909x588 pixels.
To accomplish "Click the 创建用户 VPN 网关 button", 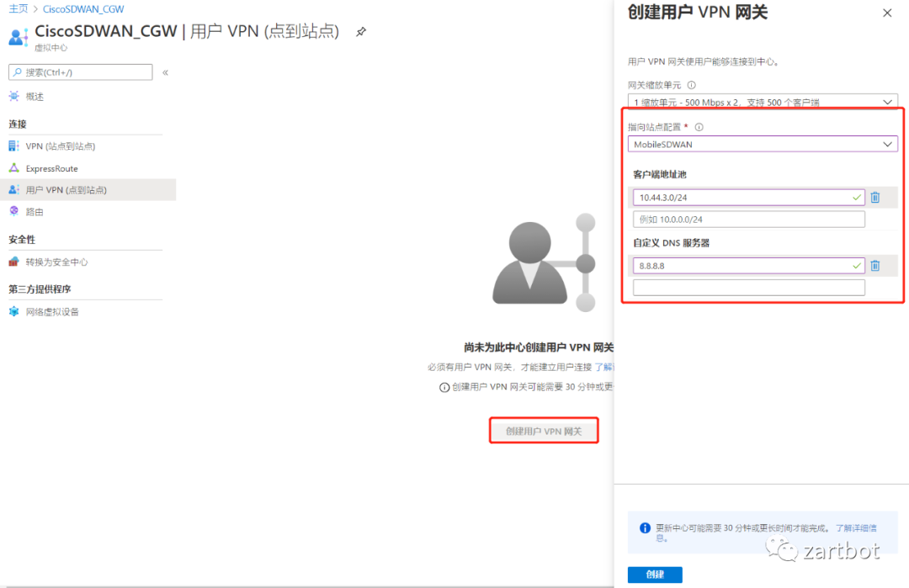I will [x=544, y=431].
